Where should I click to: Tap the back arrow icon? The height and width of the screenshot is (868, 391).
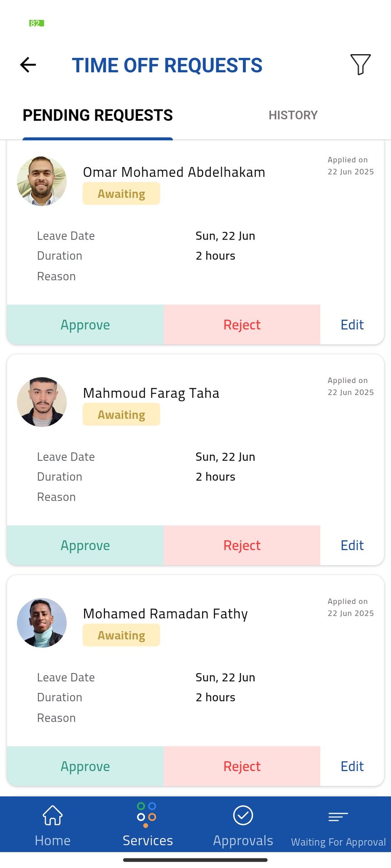[x=28, y=65]
